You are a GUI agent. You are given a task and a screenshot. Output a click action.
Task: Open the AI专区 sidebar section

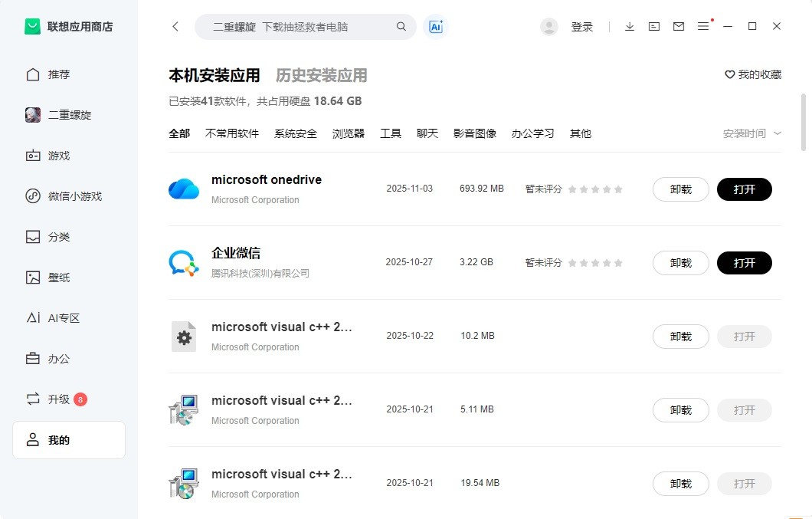click(x=64, y=318)
